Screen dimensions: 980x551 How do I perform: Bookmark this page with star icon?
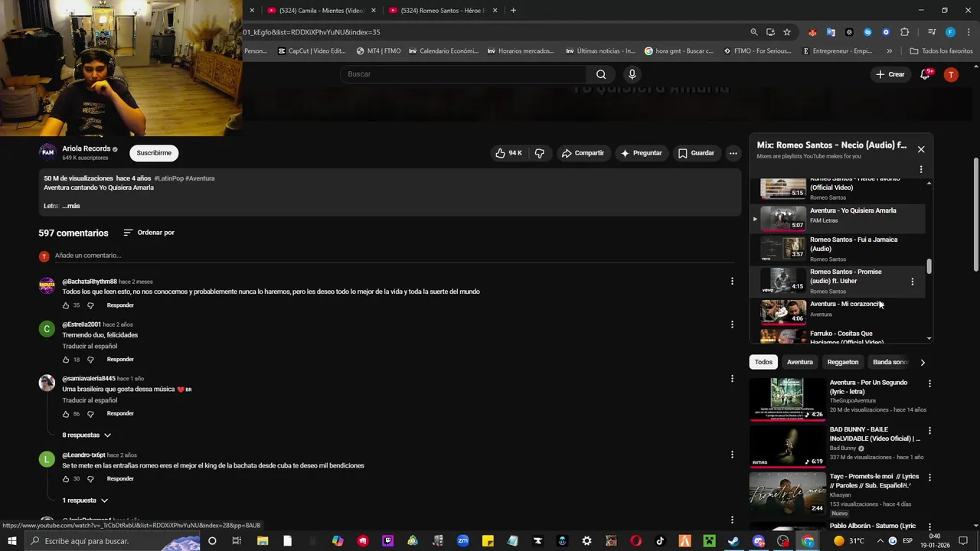[787, 32]
